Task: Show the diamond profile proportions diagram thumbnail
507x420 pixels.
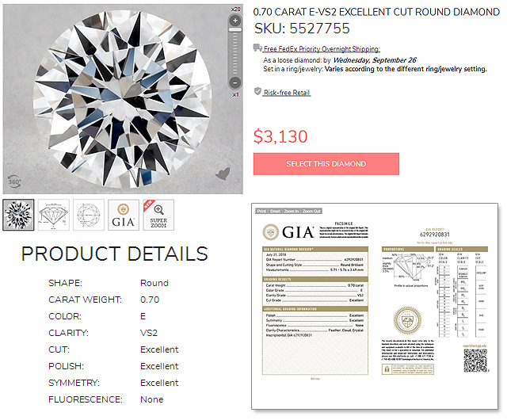Action: point(54,215)
